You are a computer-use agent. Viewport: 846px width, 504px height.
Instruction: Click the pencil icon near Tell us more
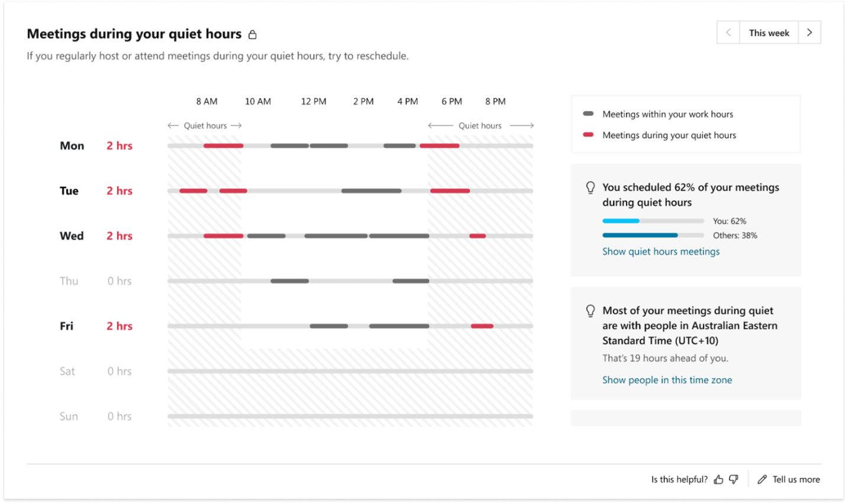(761, 479)
